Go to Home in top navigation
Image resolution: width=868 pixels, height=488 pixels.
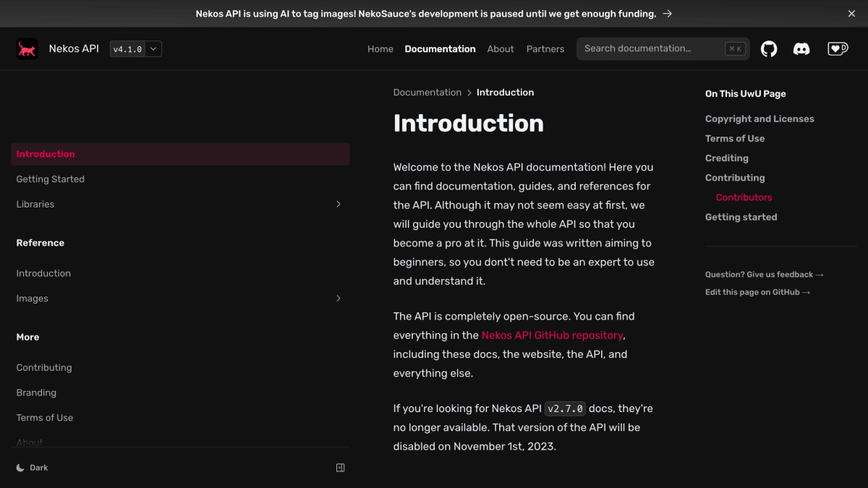[380, 49]
